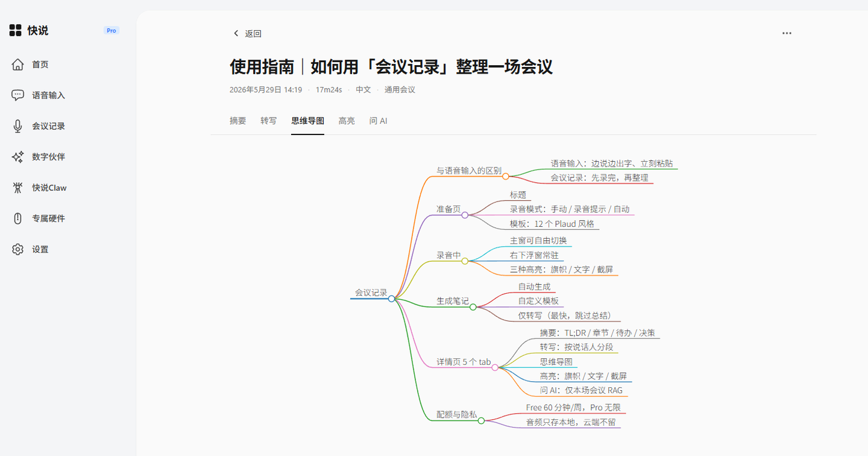
Task: Select leaf 录音模式：手动 / 录音提示 / 自动
Action: [x=570, y=209]
